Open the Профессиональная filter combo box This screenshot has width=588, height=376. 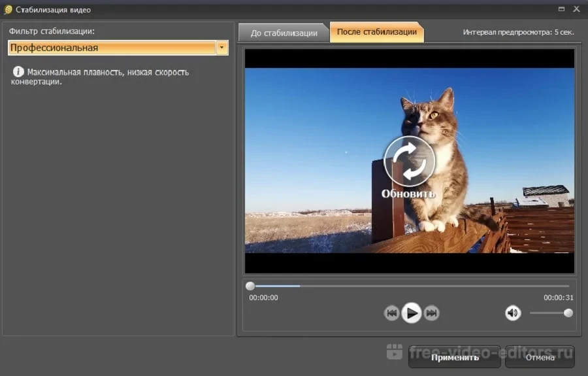(112, 48)
